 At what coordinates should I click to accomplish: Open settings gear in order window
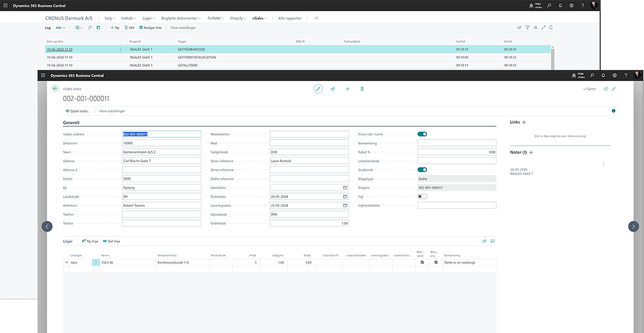(615, 75)
